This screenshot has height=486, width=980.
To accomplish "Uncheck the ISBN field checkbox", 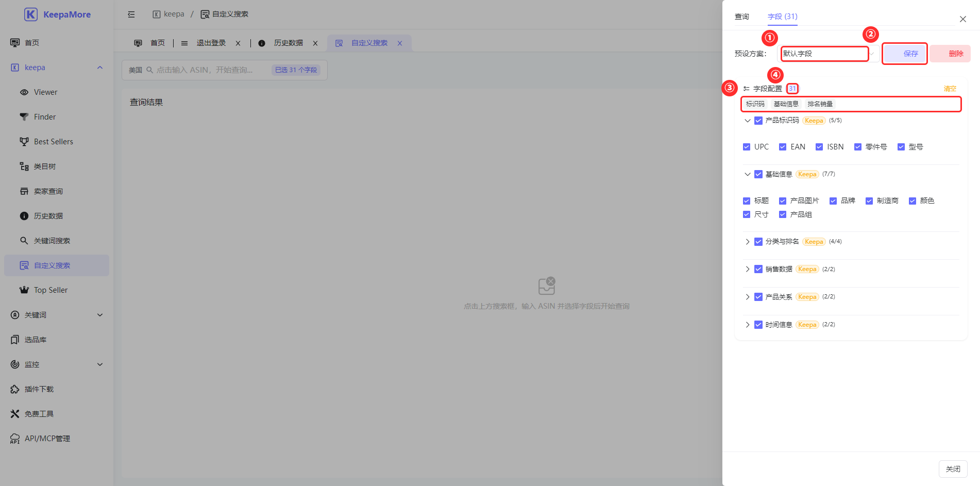I will [x=819, y=147].
